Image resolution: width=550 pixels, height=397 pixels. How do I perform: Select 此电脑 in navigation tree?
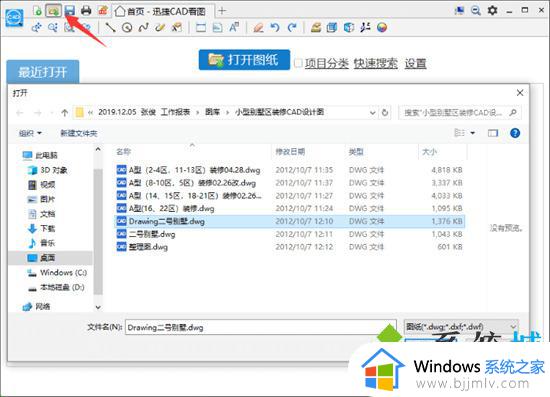40,155
